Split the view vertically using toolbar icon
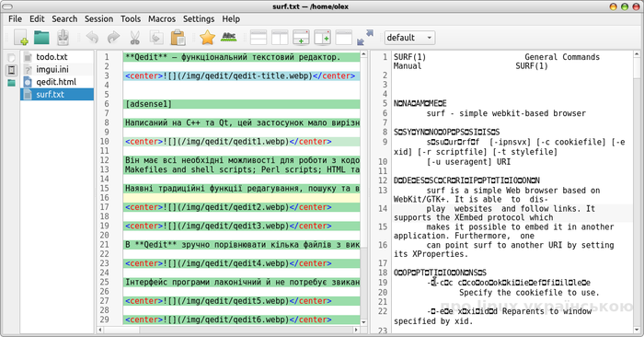 tap(280, 38)
